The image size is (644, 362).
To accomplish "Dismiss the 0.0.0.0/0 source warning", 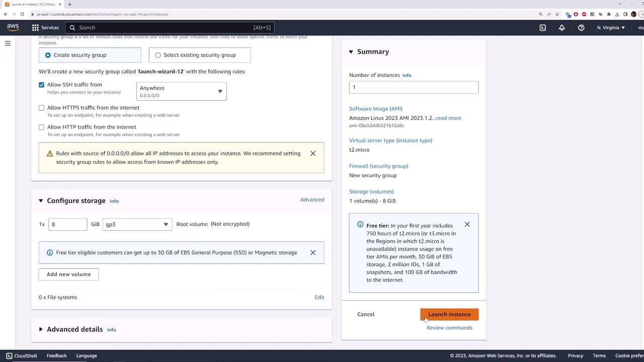I will [313, 153].
